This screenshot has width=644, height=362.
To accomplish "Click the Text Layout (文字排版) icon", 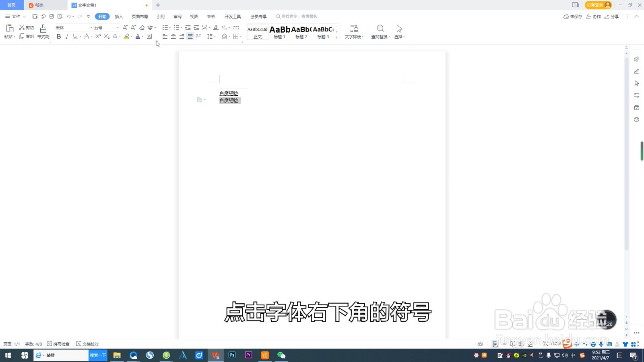I will click(x=354, y=28).
